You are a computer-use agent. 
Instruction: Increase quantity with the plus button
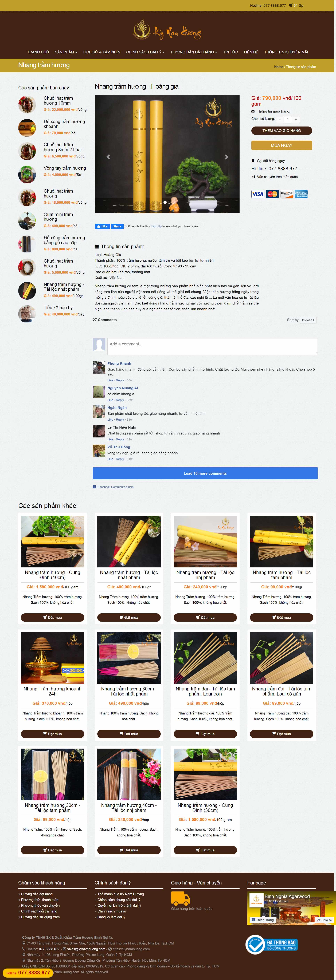pos(296,120)
